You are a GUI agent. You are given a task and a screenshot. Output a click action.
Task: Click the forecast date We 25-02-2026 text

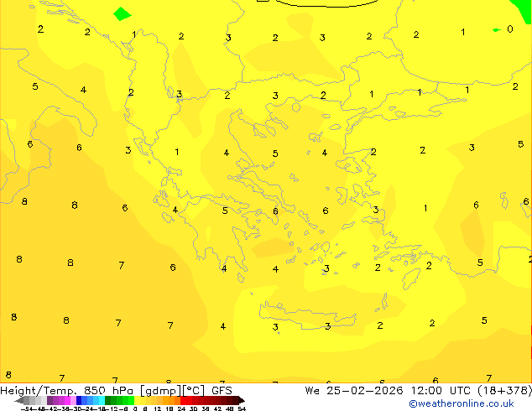(354, 391)
